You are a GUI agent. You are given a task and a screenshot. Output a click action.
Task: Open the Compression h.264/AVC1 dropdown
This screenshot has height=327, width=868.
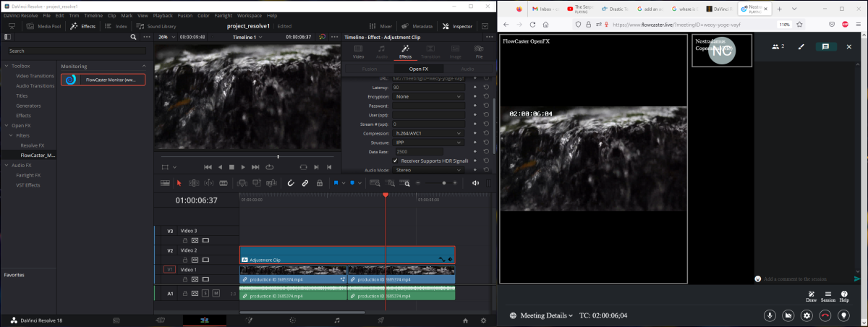[428, 133]
